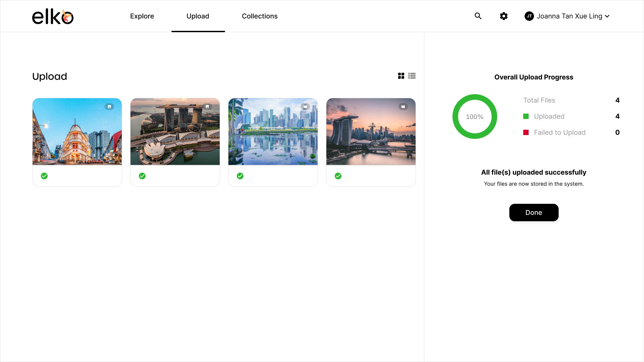Click the success checkmark on fourth upload card
This screenshot has width=644, height=362.
tap(338, 176)
